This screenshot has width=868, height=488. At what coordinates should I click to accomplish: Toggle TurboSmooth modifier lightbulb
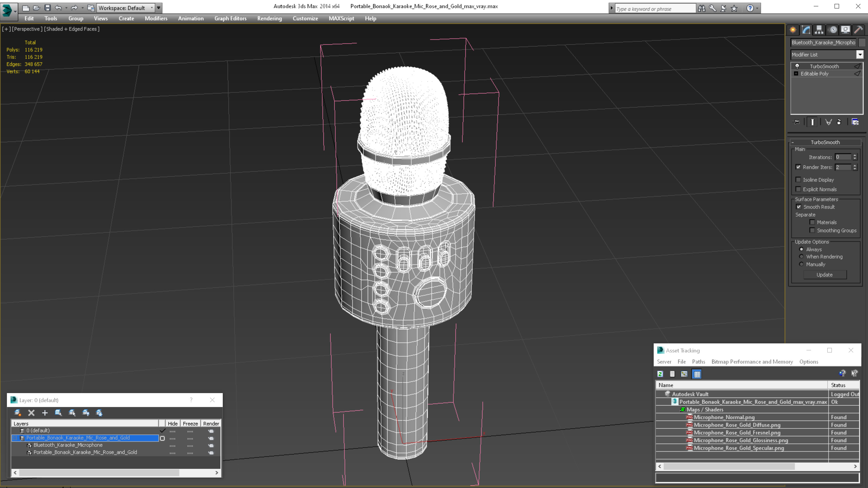[797, 66]
